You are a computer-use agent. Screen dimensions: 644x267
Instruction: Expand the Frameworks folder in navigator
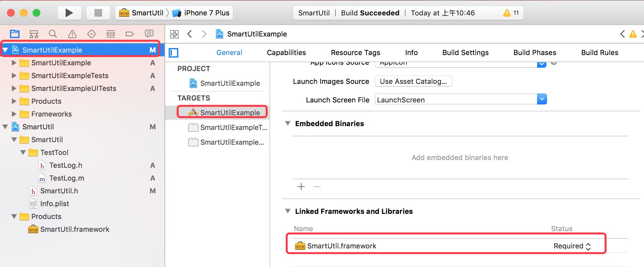coord(14,114)
